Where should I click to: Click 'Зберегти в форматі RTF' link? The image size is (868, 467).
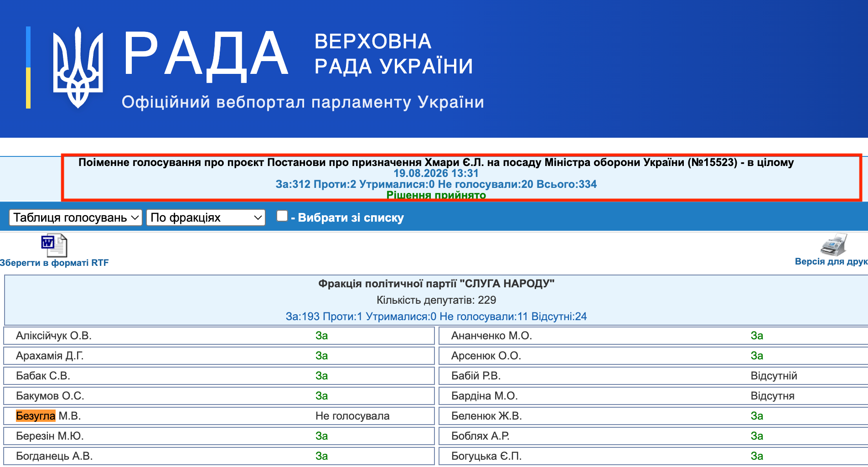(x=54, y=263)
